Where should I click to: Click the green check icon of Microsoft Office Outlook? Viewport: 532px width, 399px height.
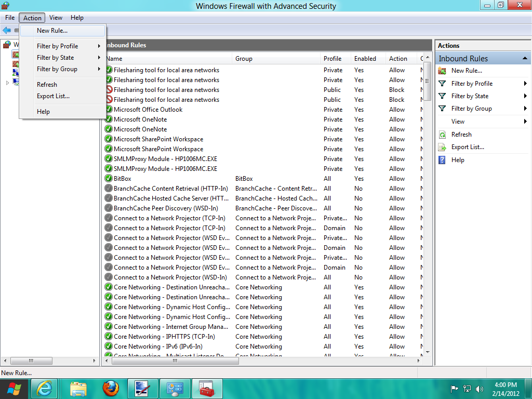click(109, 109)
